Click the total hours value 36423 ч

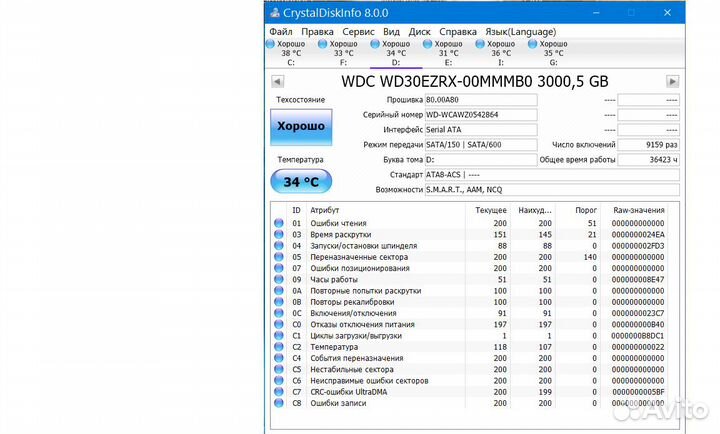648,160
